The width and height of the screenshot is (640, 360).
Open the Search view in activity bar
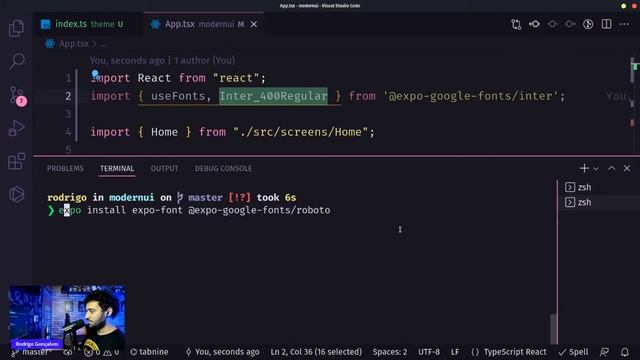point(17,61)
